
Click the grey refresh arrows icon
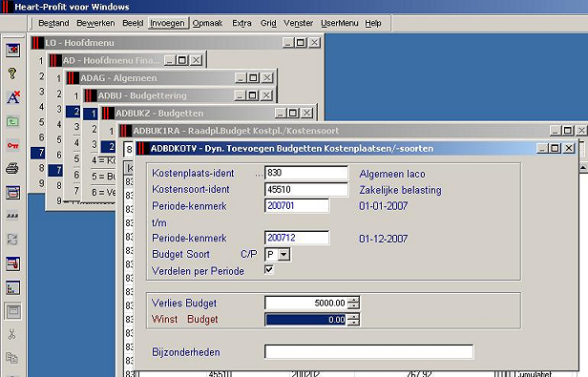pyautogui.click(x=12, y=240)
